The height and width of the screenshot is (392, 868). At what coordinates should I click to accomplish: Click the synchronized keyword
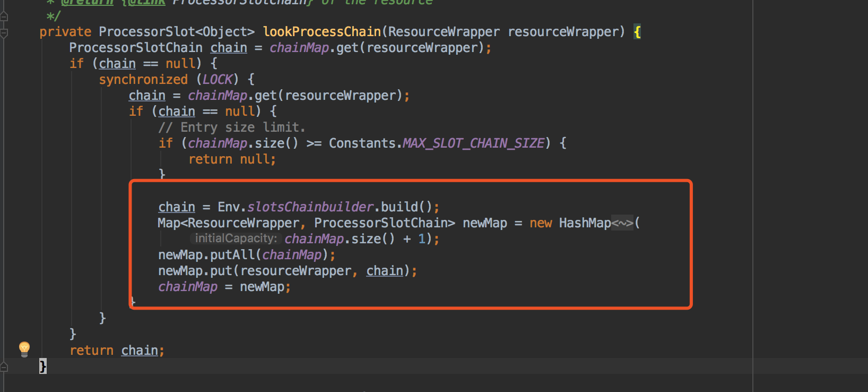[143, 80]
